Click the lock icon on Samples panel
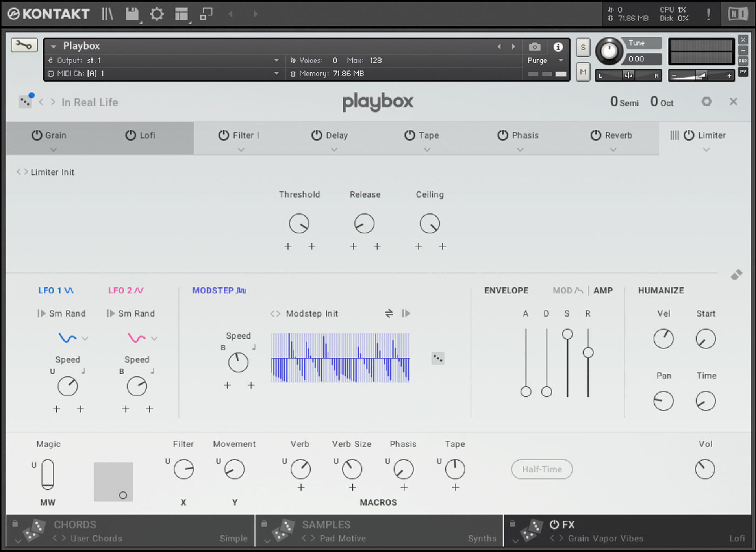 (264, 524)
